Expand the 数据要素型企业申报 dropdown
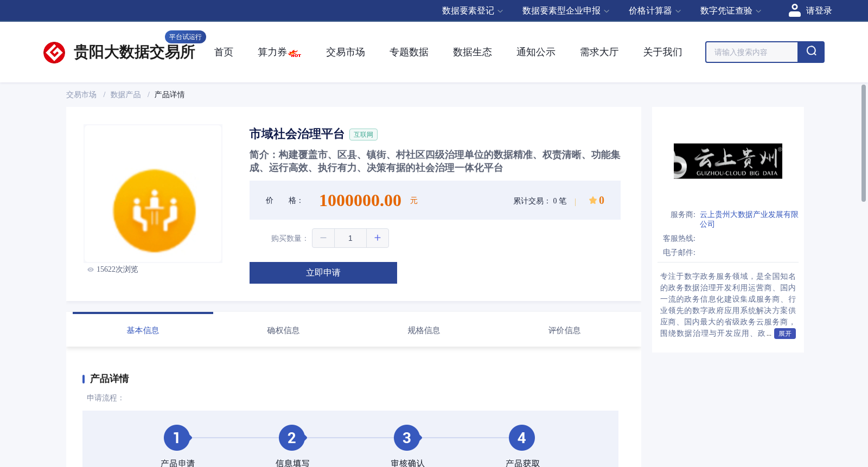The width and height of the screenshot is (868, 467). coord(566,11)
